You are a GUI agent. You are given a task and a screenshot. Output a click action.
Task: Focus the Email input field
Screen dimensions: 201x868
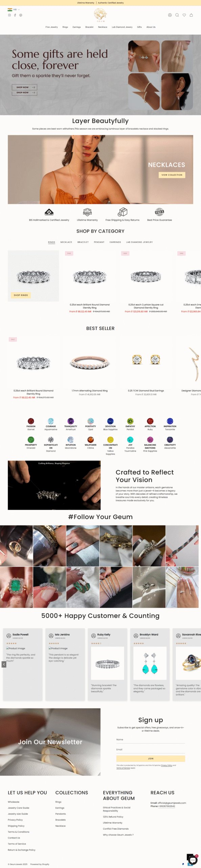pyautogui.click(x=151, y=749)
